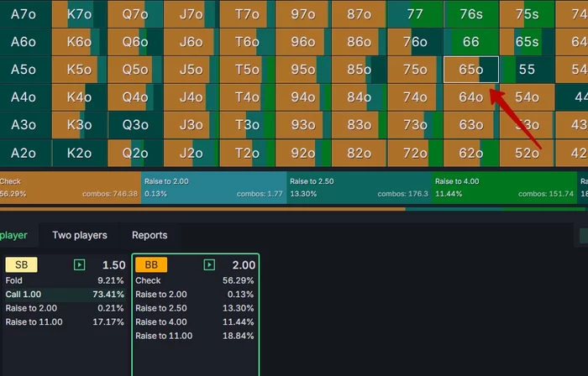Select the Raise to 4.00 summary bar
This screenshot has height=376, width=588.
(x=504, y=188)
